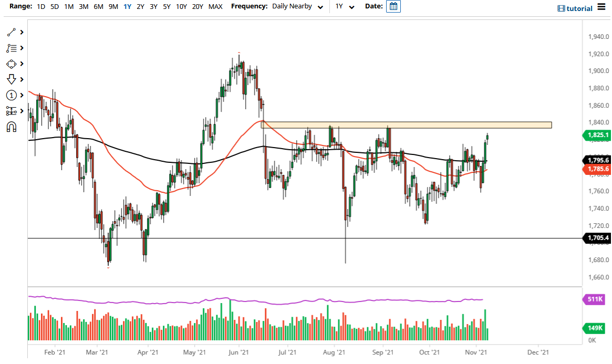This screenshot has width=612, height=364.
Task: Click the 149K volume label
Action: pyautogui.click(x=594, y=328)
